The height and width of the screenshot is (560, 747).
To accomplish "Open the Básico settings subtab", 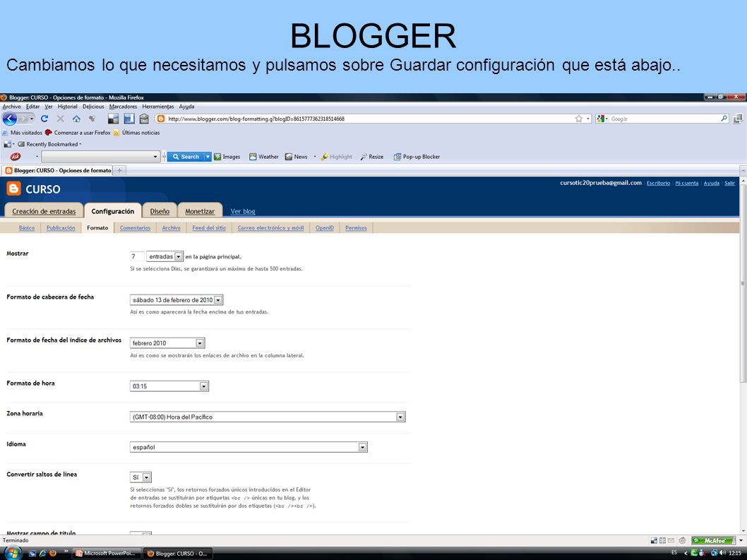I will (27, 228).
